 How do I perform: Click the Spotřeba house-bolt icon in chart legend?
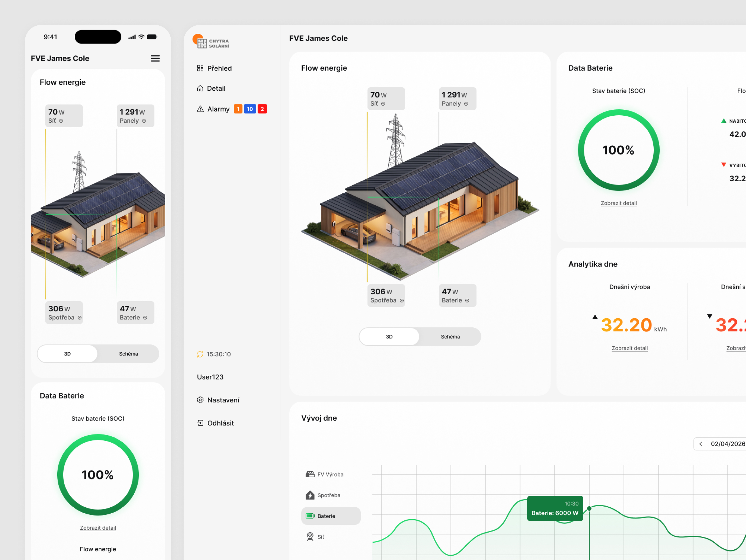coord(310,495)
